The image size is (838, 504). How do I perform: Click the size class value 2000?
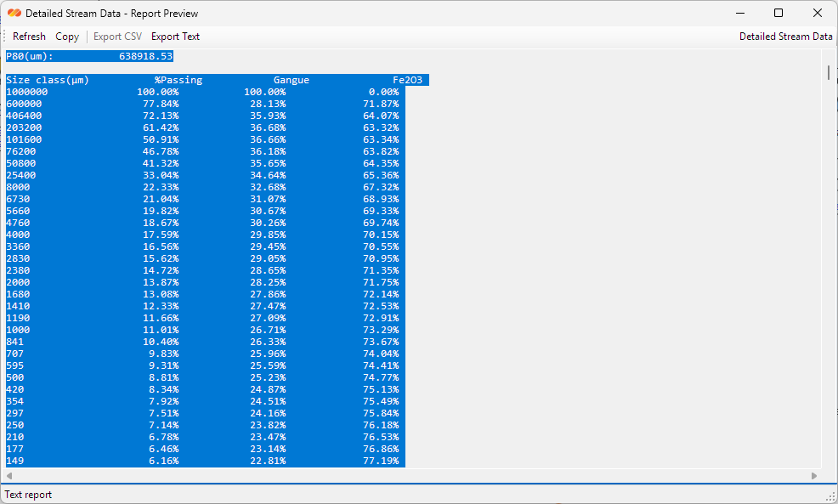click(x=18, y=282)
